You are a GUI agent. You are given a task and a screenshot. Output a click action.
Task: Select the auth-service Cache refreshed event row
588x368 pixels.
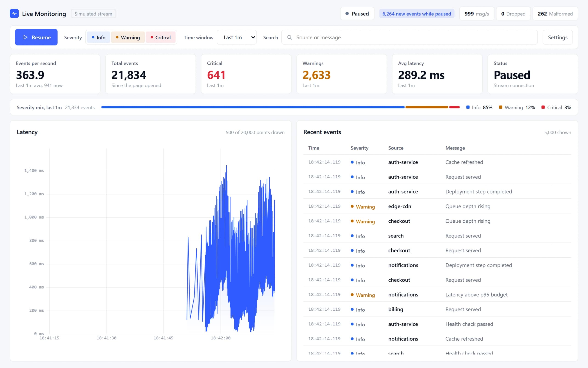[x=437, y=162]
